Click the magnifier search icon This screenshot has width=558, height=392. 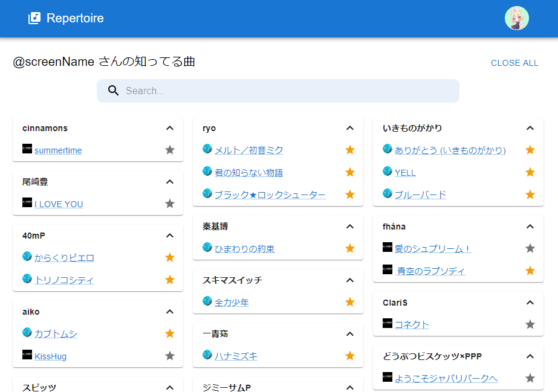[113, 91]
